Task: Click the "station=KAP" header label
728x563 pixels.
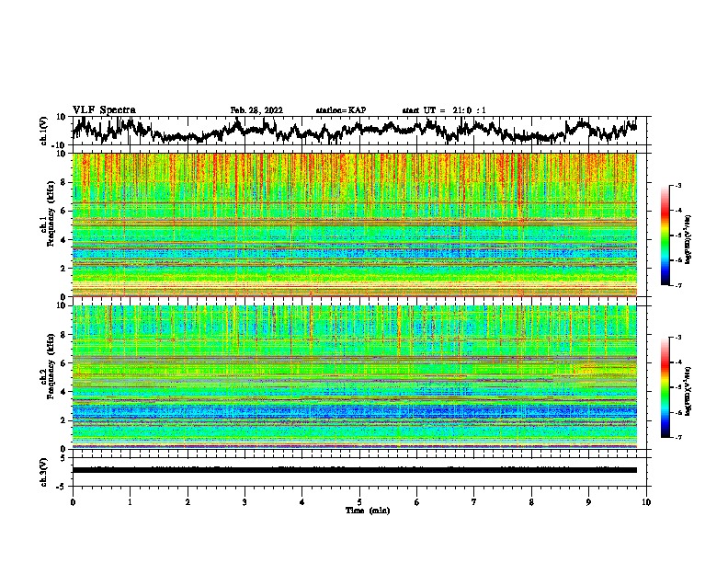Action: coord(341,110)
